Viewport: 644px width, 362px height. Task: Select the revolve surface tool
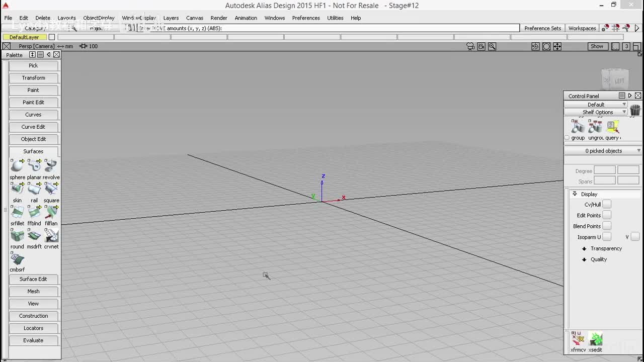51,165
